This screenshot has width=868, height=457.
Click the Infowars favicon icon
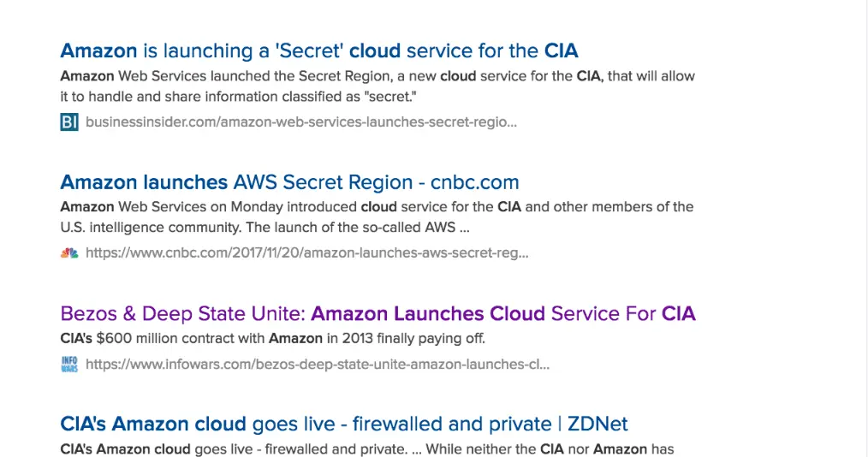pyautogui.click(x=69, y=365)
